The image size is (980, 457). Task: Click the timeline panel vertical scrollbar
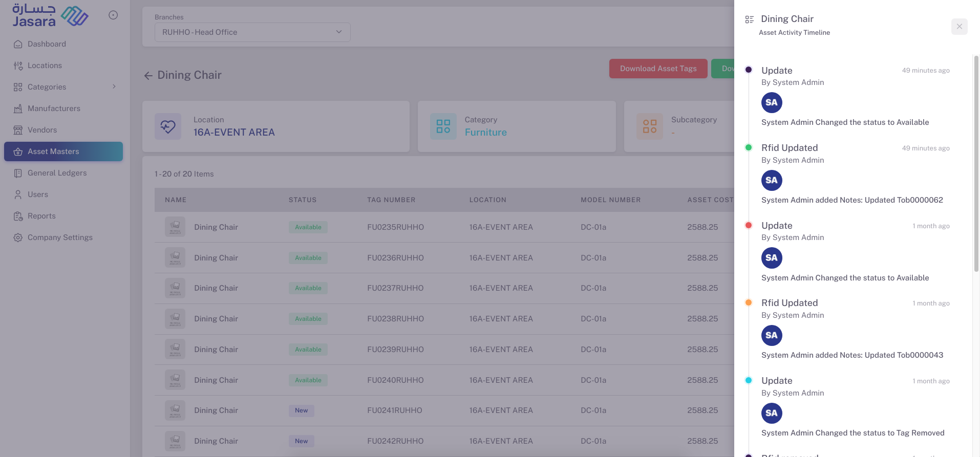976,164
